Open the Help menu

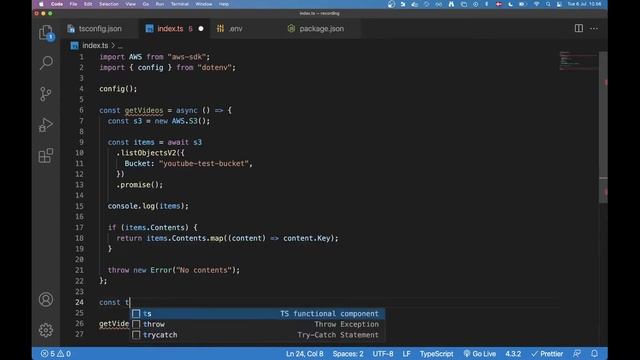tap(224, 4)
